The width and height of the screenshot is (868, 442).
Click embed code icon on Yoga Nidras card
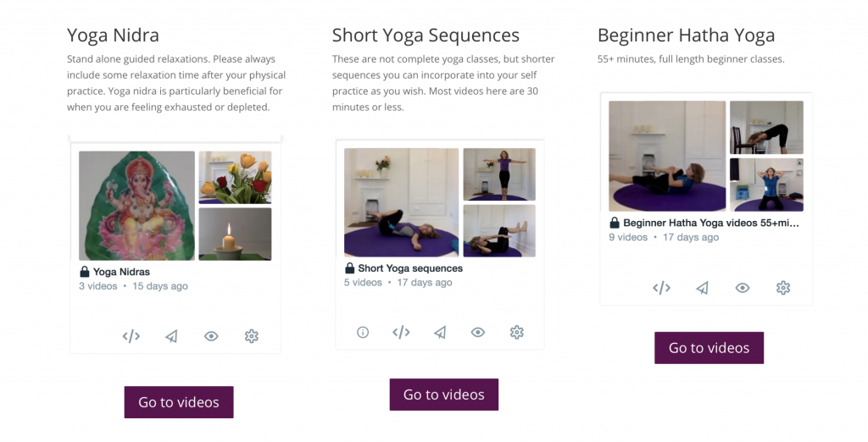pos(131,336)
